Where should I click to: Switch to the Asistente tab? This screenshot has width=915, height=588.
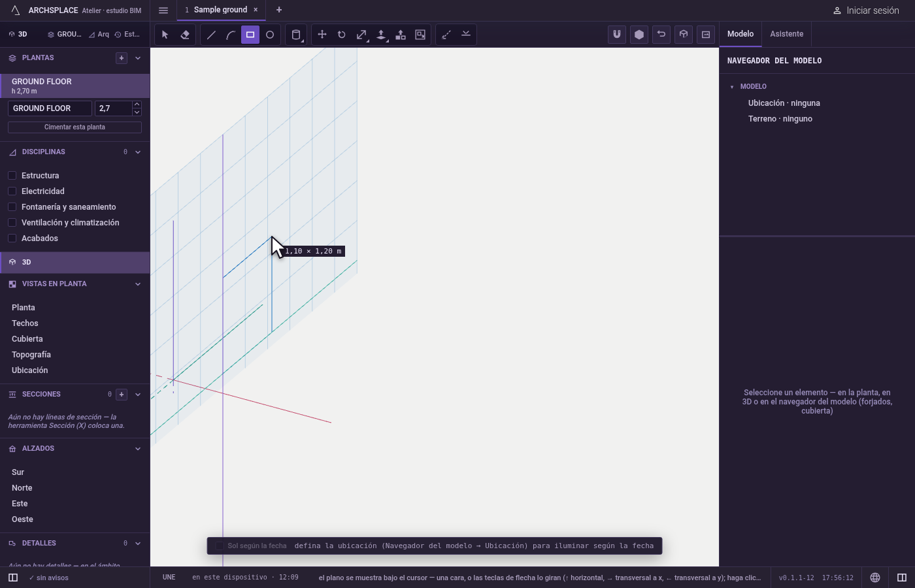[787, 34]
